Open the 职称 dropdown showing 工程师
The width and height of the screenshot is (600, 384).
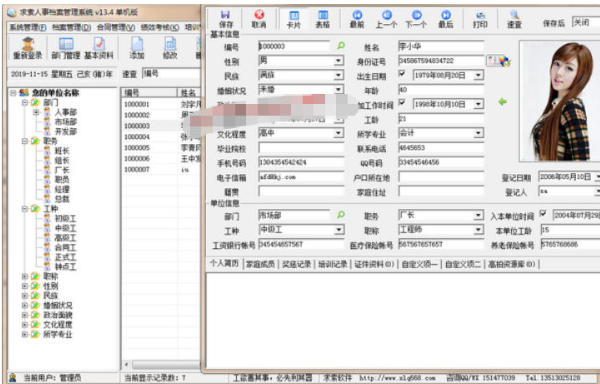point(478,230)
